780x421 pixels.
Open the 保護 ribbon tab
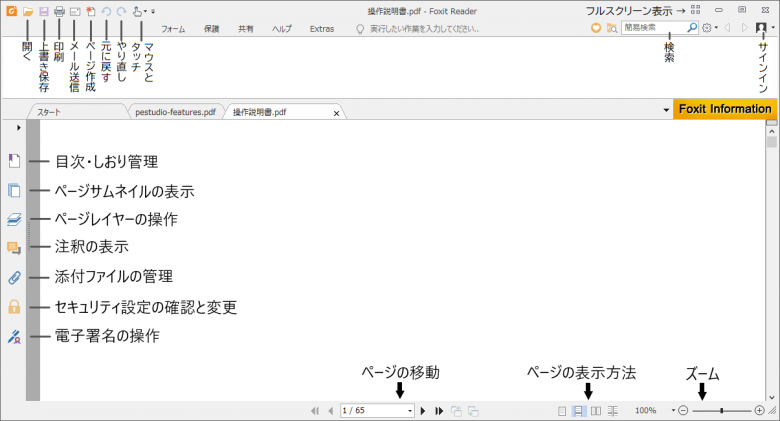[211, 29]
